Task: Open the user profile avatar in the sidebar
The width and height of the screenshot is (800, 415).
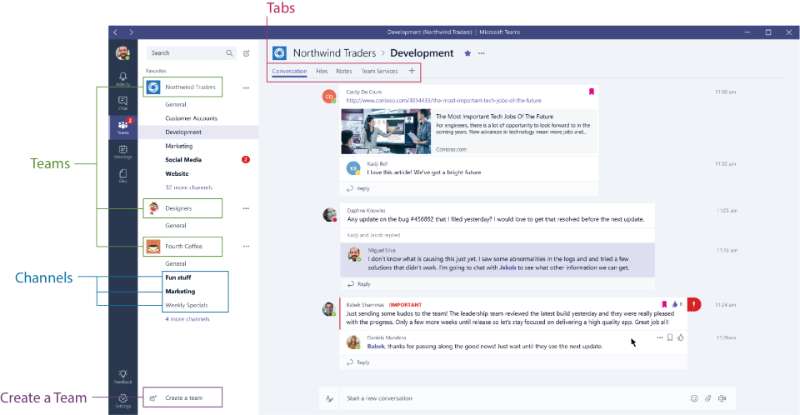Action: (x=122, y=53)
